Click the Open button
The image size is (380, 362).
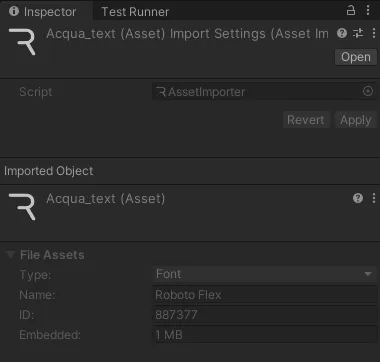tap(356, 57)
